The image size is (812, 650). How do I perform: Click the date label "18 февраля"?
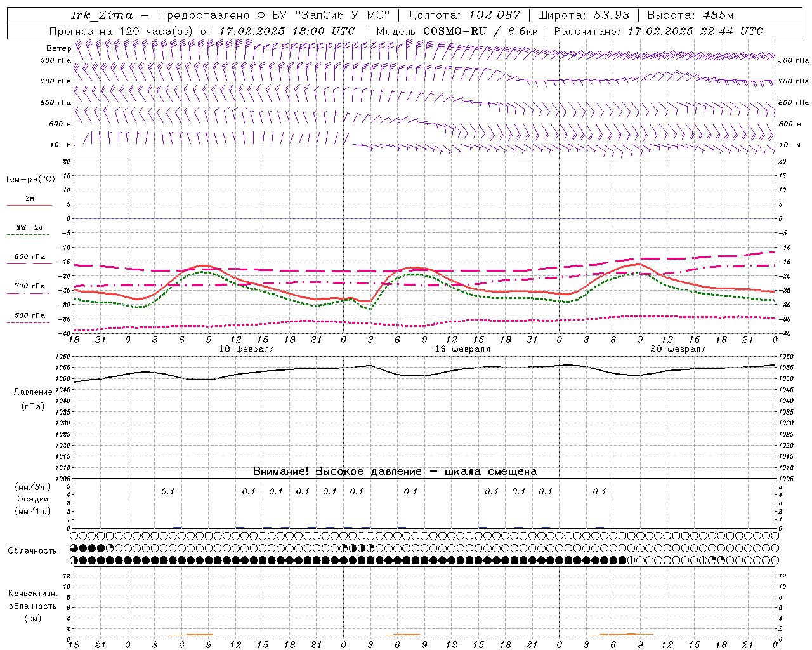(x=247, y=349)
